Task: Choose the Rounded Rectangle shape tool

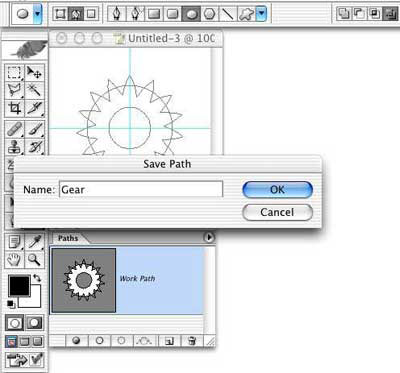Action: pos(172,14)
